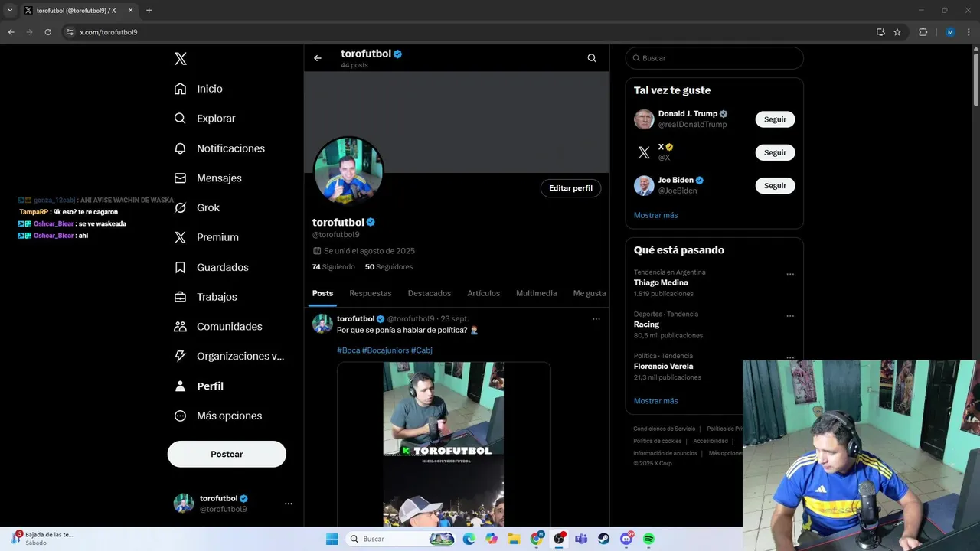980x551 pixels.
Task: Click the browser back arrow
Action: tap(11, 32)
